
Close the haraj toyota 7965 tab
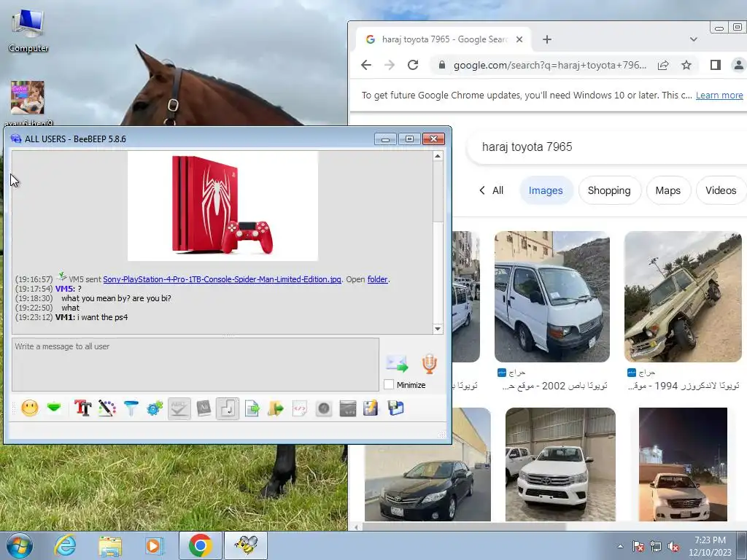[519, 39]
